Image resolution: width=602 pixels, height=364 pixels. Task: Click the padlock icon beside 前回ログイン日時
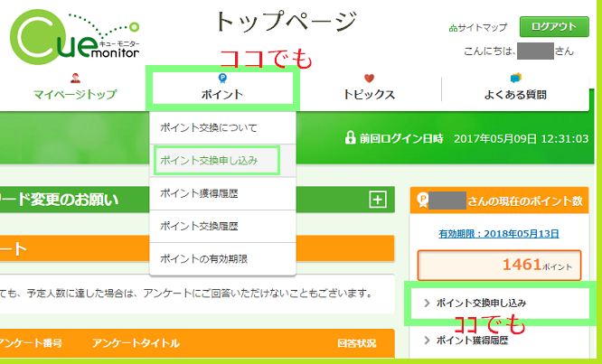pyautogui.click(x=350, y=137)
